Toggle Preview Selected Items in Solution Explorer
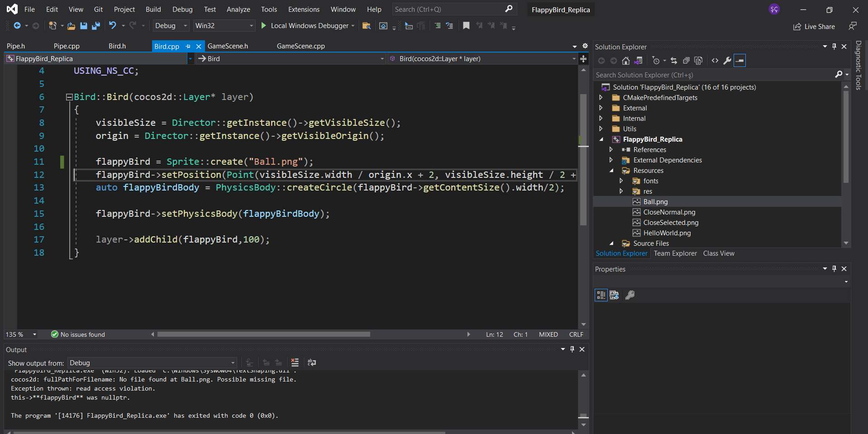 [x=739, y=61]
